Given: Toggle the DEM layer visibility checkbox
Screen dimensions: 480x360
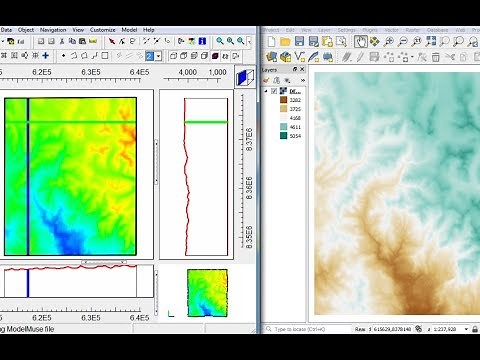Looking at the screenshot, I should [274, 91].
